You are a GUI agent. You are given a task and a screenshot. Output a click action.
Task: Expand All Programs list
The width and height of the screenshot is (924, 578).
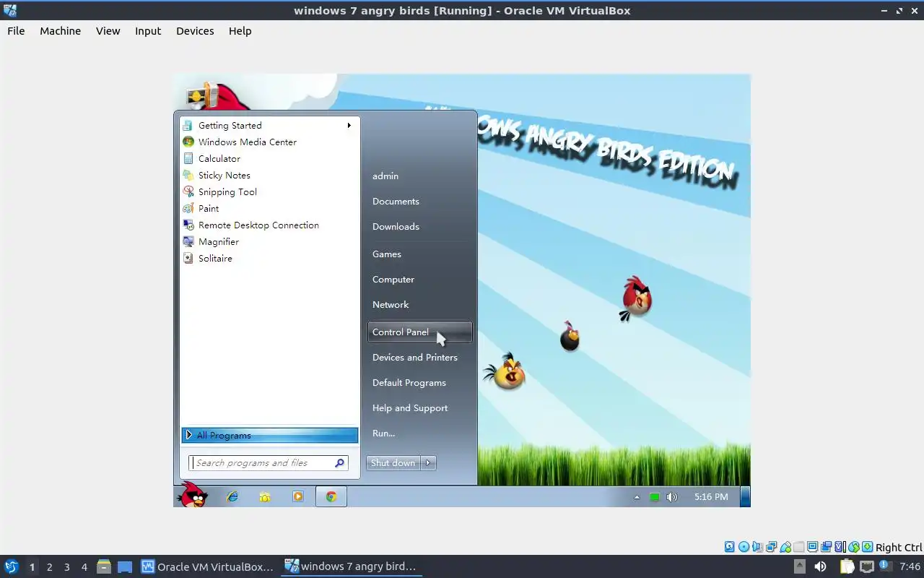pos(269,435)
